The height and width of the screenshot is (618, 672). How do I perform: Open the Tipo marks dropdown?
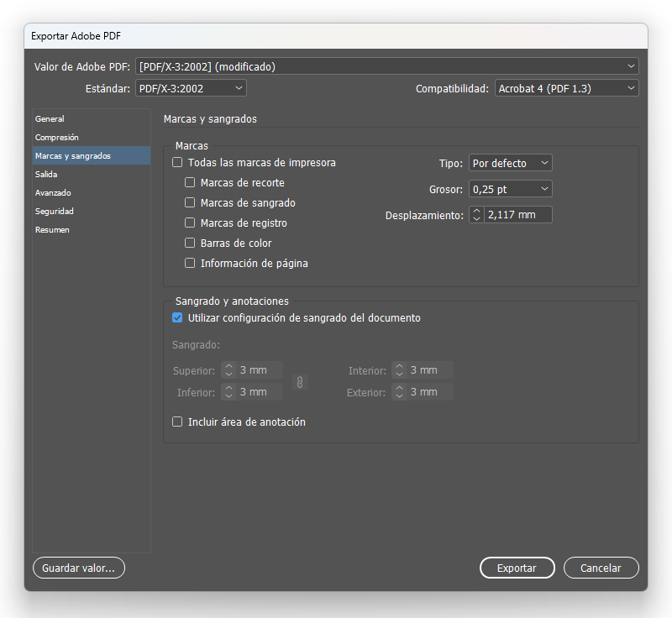(511, 163)
